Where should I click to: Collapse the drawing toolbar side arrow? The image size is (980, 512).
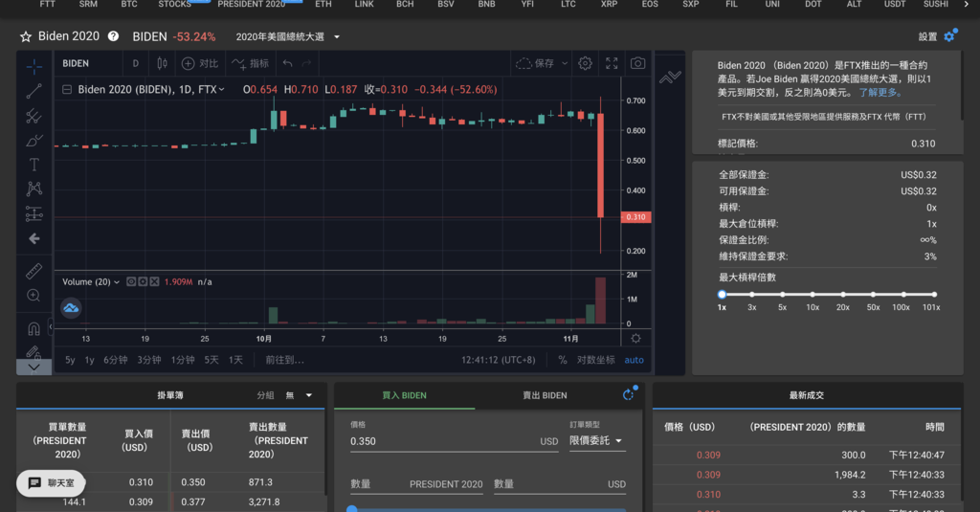point(51,326)
